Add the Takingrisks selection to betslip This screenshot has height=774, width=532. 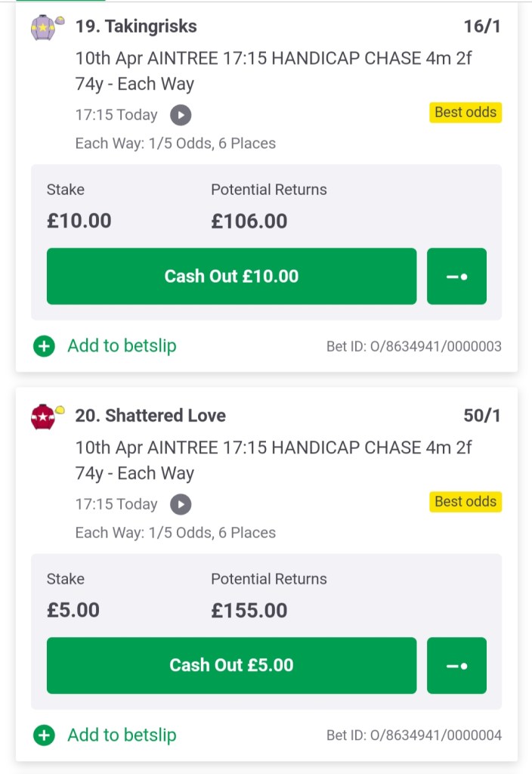(122, 346)
